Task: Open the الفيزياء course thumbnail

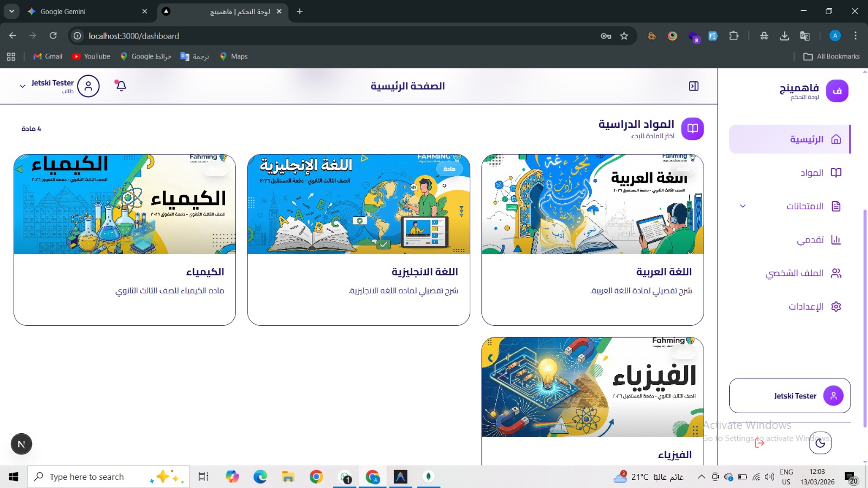Action: (x=592, y=387)
